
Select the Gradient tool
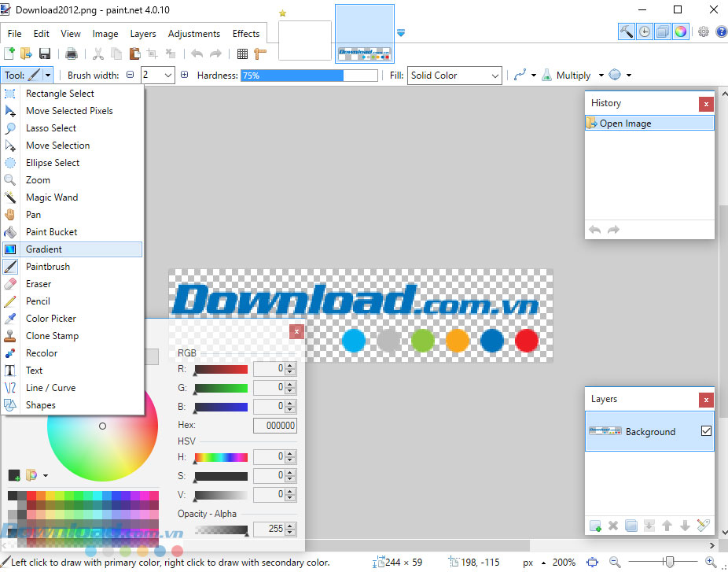[72, 249]
